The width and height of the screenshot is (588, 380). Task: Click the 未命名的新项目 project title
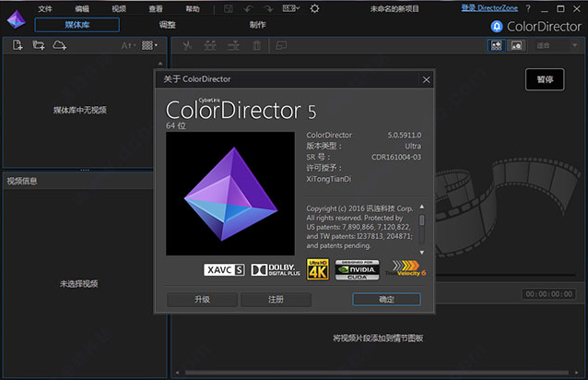[x=394, y=8]
